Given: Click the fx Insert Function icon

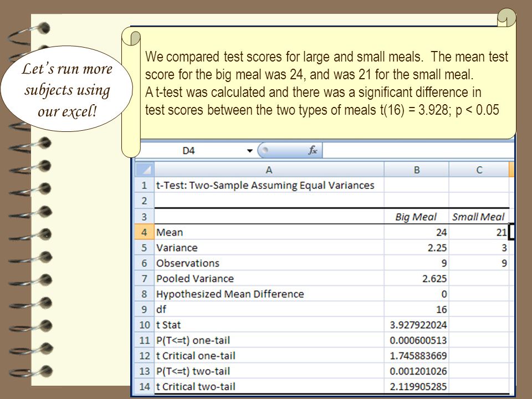Looking at the screenshot, I should (313, 150).
